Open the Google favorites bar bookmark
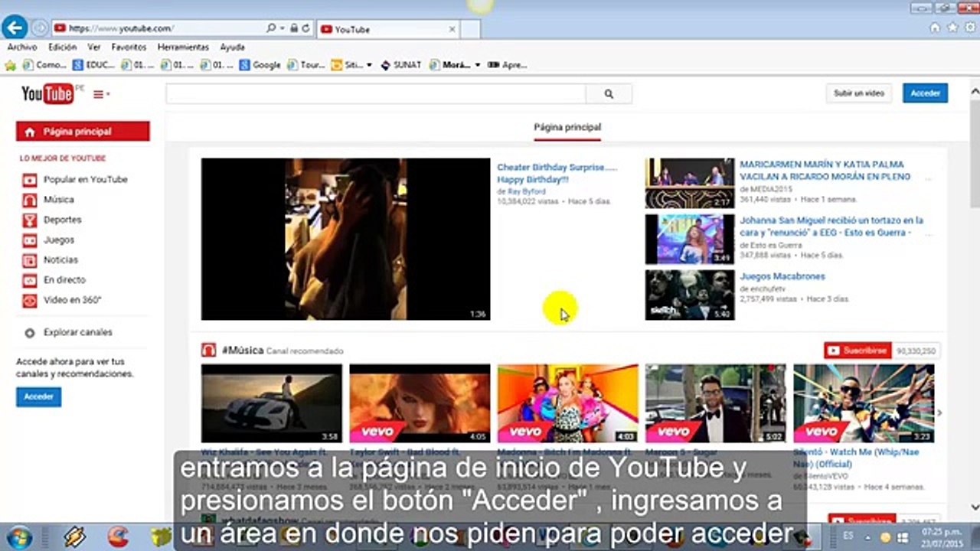This screenshot has width=980, height=551. click(260, 65)
